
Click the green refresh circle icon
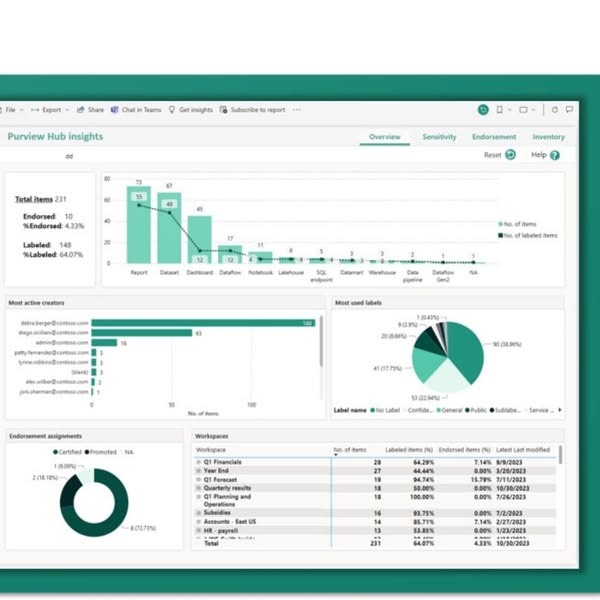(x=484, y=110)
